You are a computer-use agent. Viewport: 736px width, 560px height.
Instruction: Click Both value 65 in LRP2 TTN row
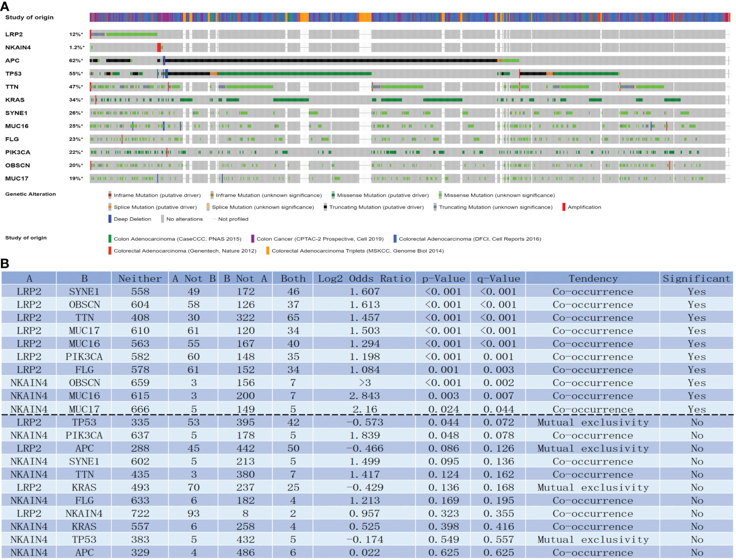293,318
